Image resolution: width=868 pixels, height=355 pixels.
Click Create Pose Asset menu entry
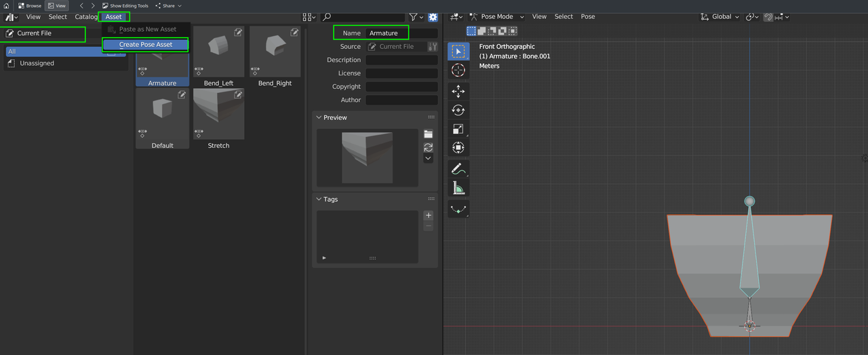coord(145,45)
